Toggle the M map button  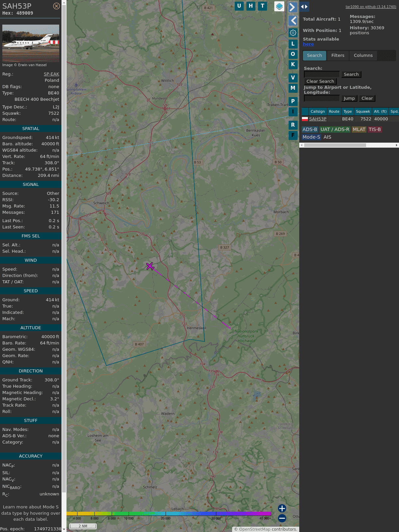pyautogui.click(x=293, y=88)
